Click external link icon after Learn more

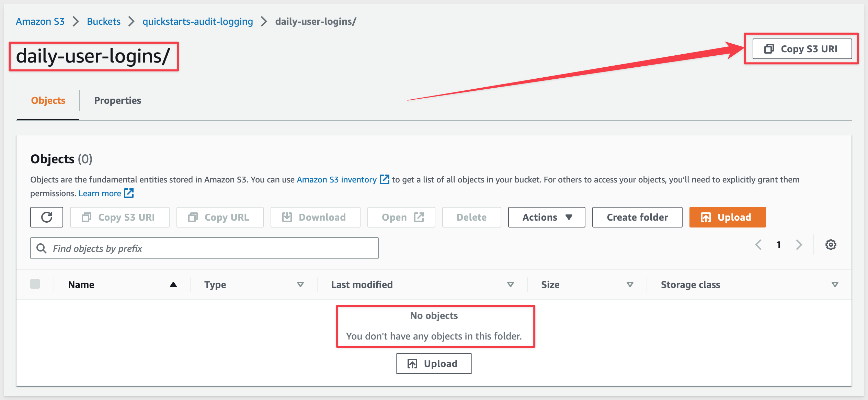pyautogui.click(x=129, y=193)
